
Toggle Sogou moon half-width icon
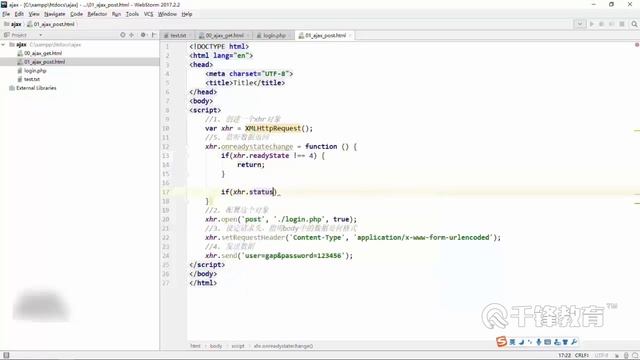click(522, 342)
